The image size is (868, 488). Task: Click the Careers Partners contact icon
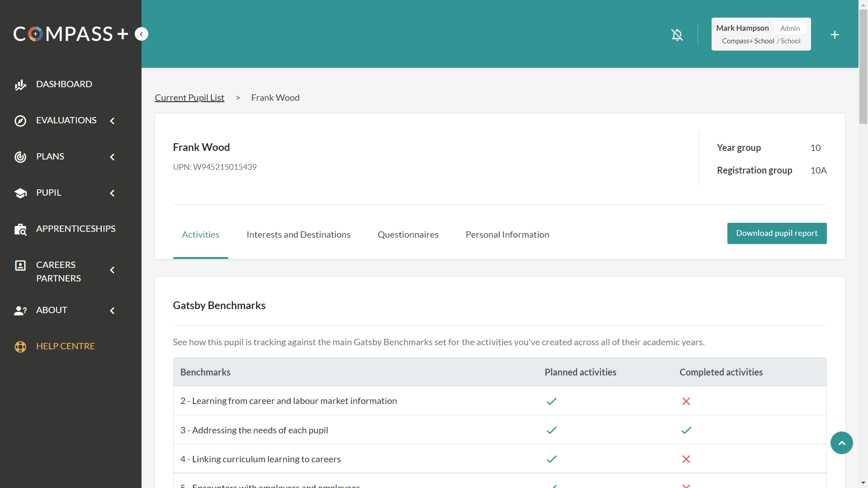[20, 265]
